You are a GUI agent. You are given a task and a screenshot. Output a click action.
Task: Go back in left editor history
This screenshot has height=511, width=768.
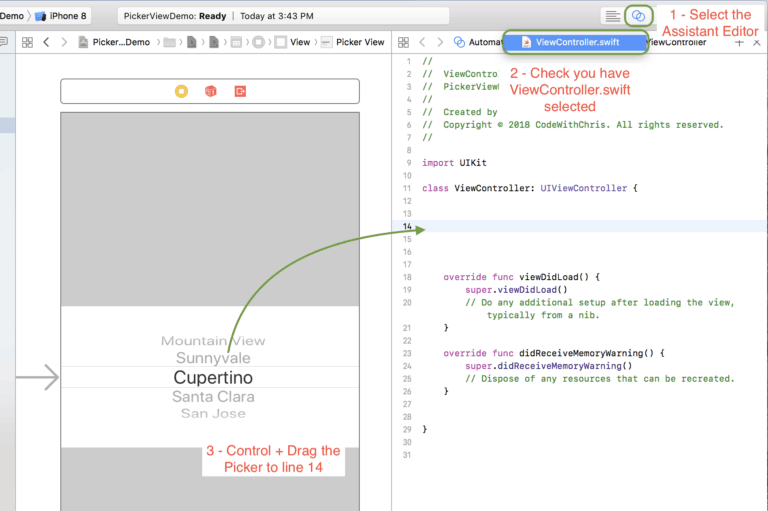46,42
